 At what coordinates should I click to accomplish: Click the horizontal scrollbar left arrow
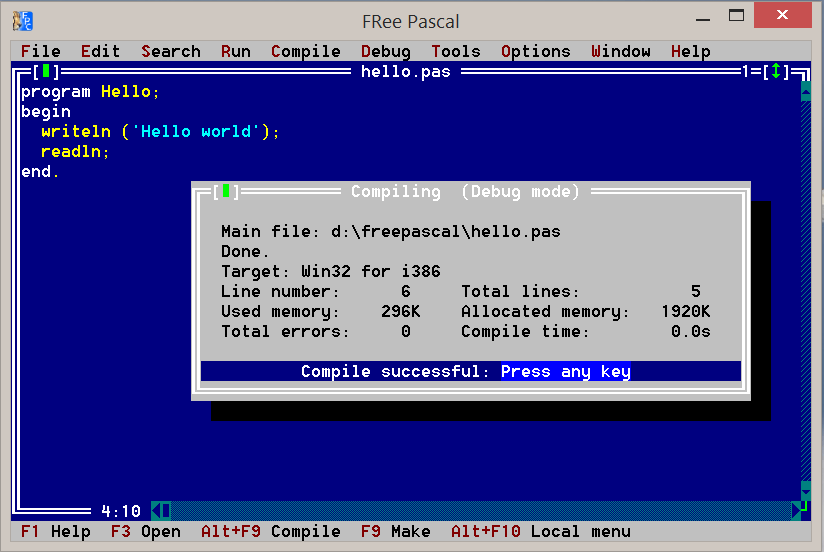coord(156,510)
